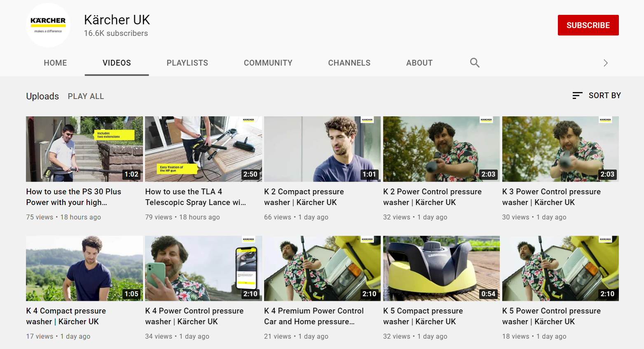Viewport: 644px width, 349px height.
Task: Open the Playlists tab
Action: (x=187, y=63)
